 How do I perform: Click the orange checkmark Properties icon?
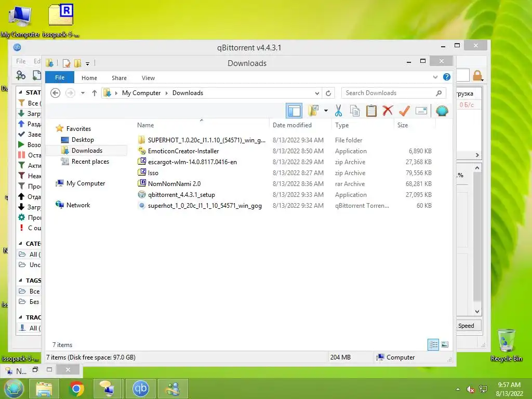coord(404,111)
